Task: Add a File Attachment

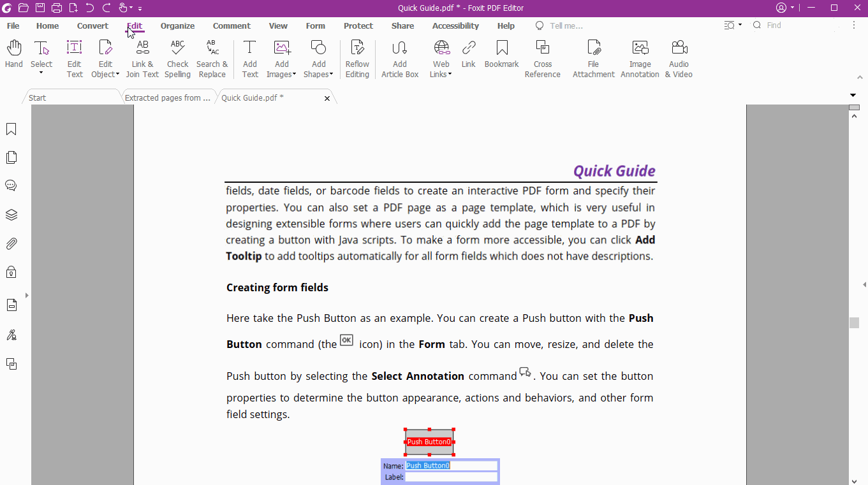Action: pyautogui.click(x=594, y=59)
